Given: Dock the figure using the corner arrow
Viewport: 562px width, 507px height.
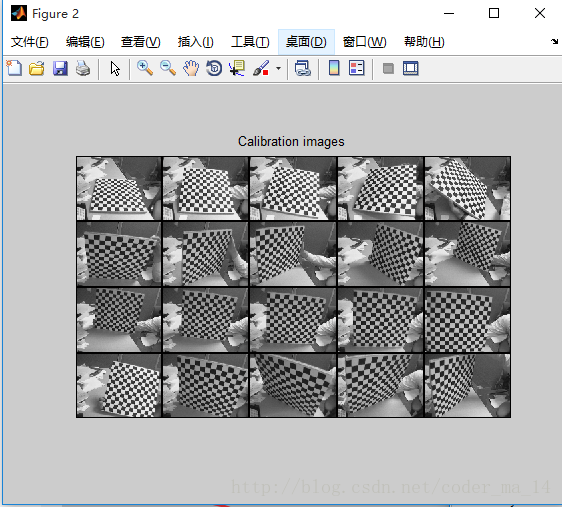Looking at the screenshot, I should click(554, 42).
